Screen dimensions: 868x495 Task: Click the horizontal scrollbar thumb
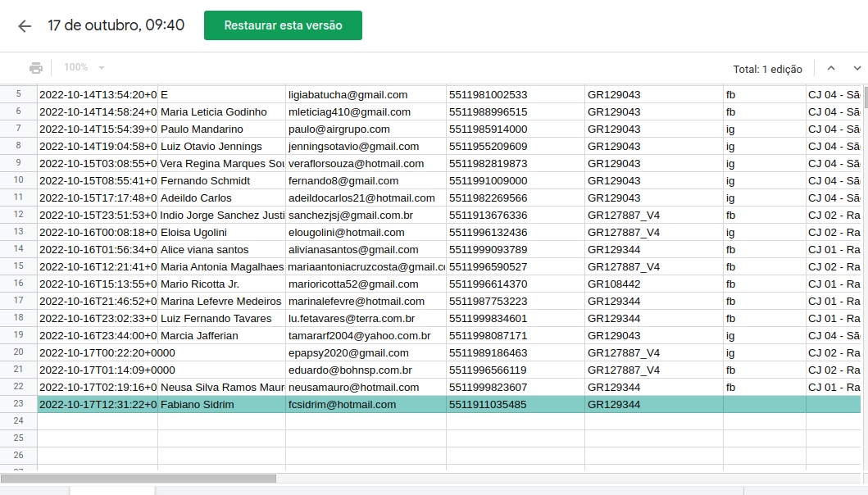click(x=139, y=479)
